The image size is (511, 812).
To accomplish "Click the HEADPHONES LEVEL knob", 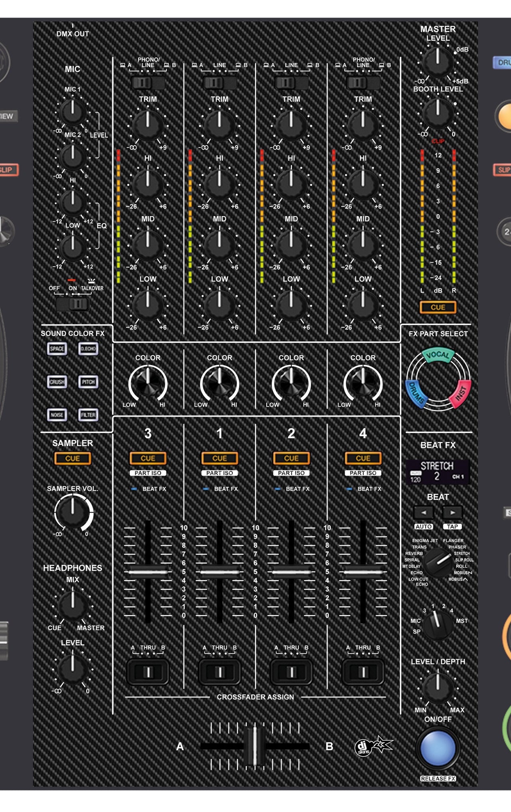I will (73, 669).
